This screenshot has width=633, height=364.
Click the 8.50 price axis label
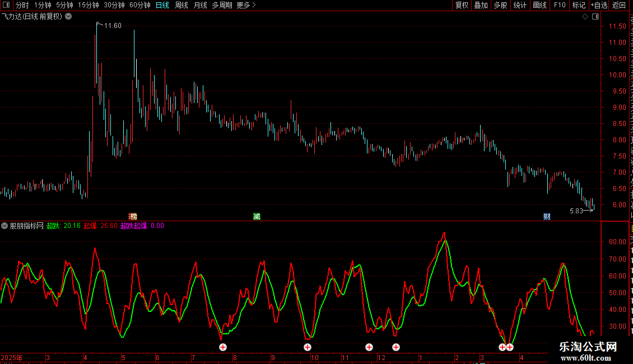click(619, 124)
